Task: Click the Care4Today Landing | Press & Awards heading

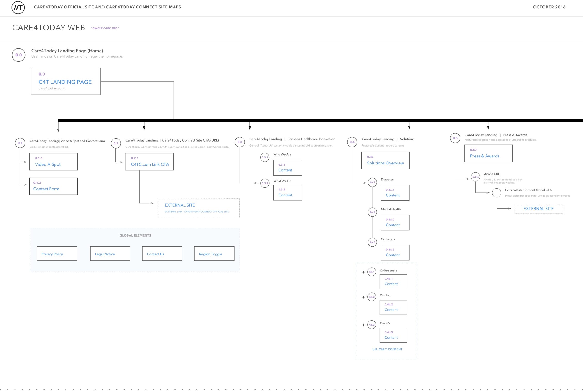Action: click(496, 135)
